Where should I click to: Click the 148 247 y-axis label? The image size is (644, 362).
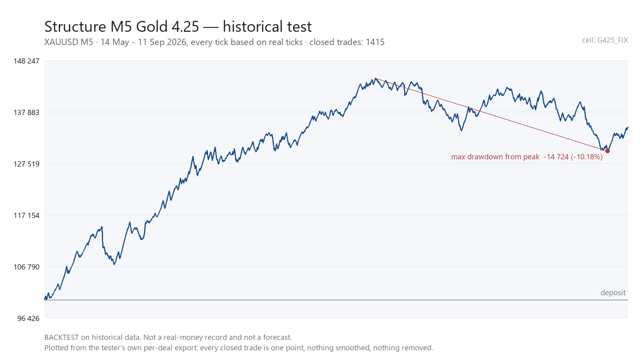(27, 61)
